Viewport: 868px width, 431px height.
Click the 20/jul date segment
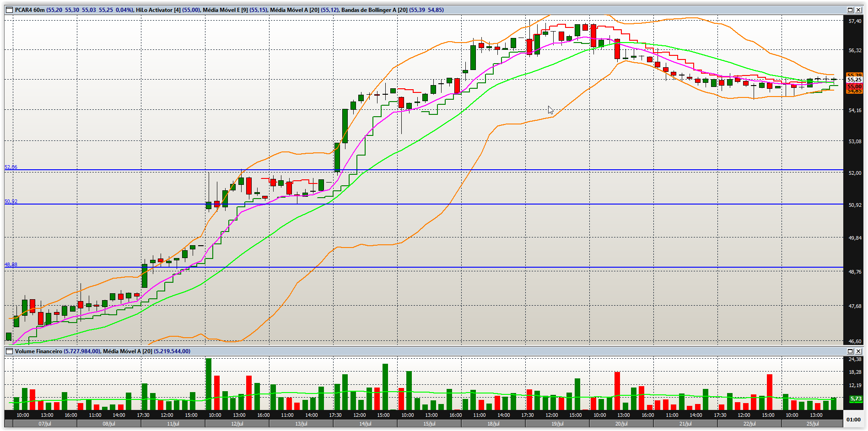tap(621, 424)
